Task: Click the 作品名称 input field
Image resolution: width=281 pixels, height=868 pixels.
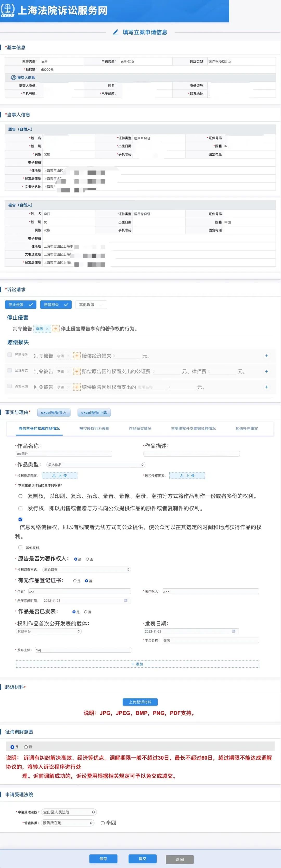Action: [x=64, y=454]
